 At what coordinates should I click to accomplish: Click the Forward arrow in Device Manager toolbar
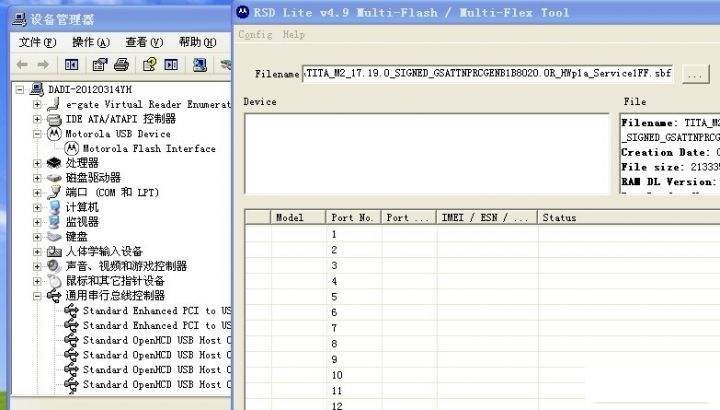[x=45, y=65]
